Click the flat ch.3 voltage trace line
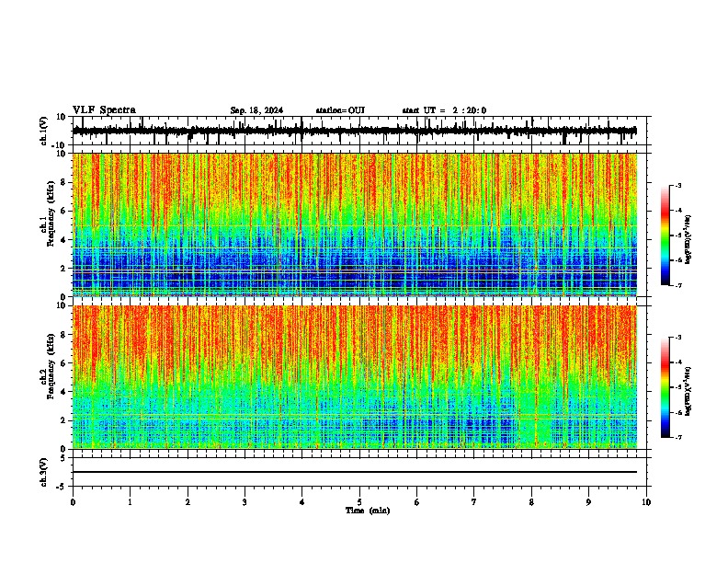The height and width of the screenshot is (563, 728). pos(355,472)
